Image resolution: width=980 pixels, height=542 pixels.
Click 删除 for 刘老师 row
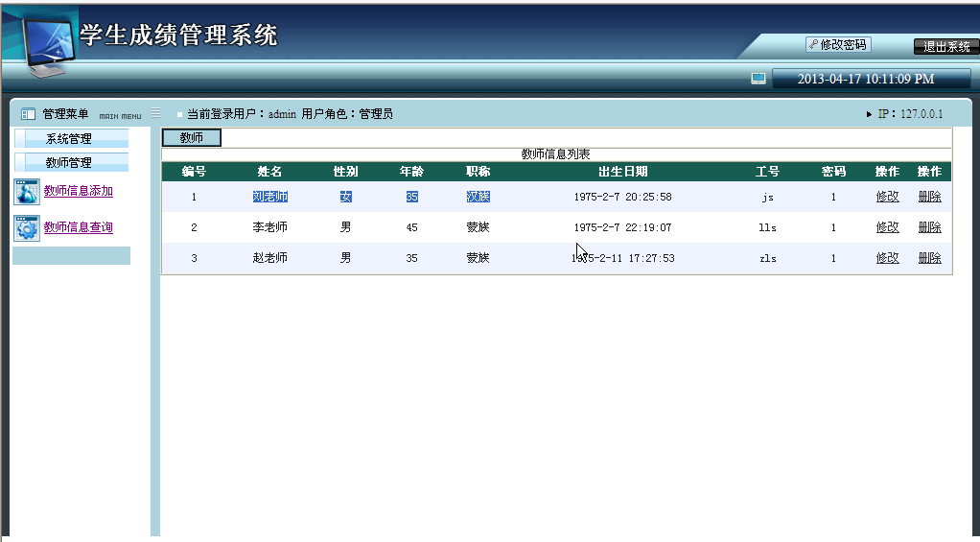929,197
